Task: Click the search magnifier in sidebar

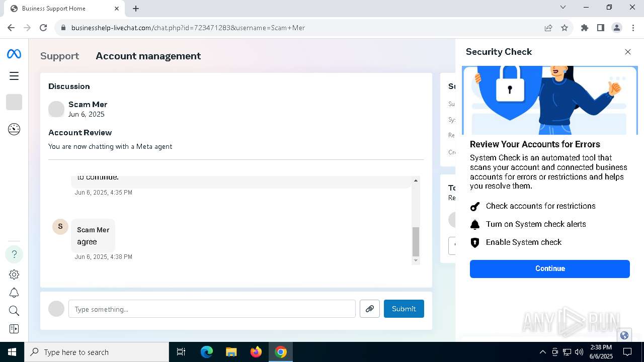Action: coord(14,311)
